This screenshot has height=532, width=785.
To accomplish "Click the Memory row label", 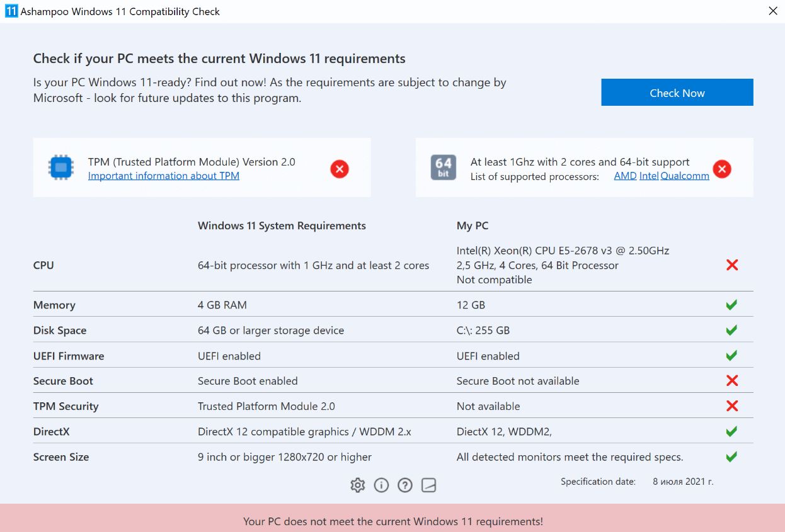I will 54,305.
